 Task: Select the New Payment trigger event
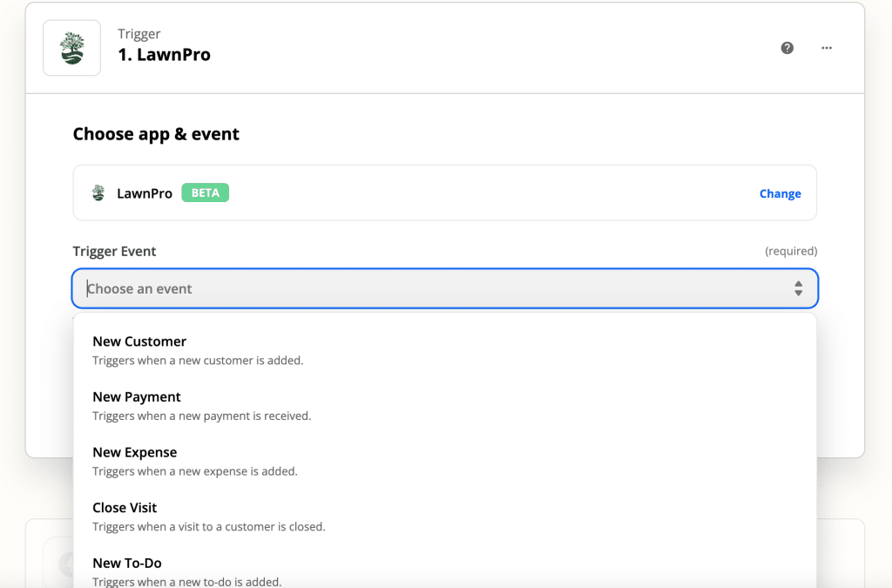(445, 405)
